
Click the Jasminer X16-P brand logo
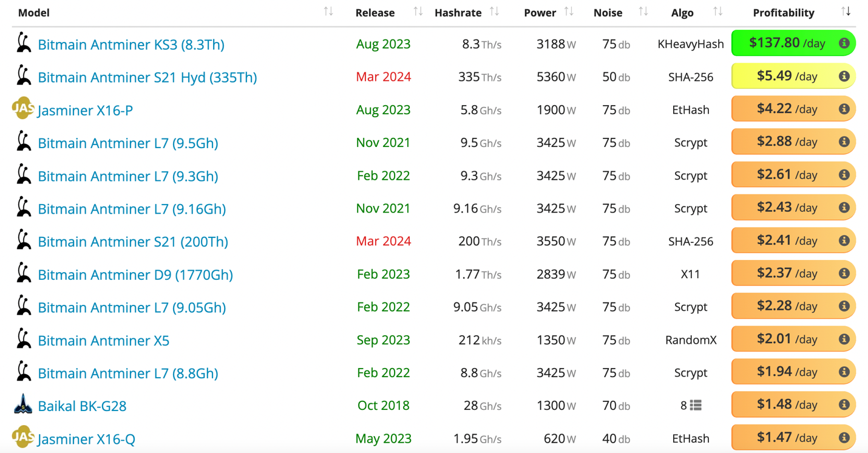(23, 109)
